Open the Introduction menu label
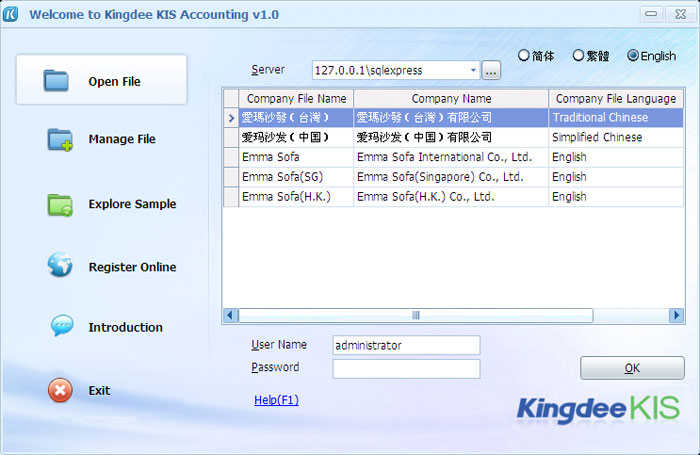This screenshot has width=700, height=455. tap(125, 327)
